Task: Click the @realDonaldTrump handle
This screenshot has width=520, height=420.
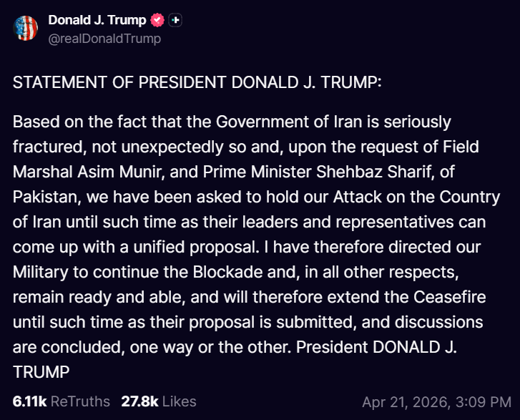Action: click(104, 39)
